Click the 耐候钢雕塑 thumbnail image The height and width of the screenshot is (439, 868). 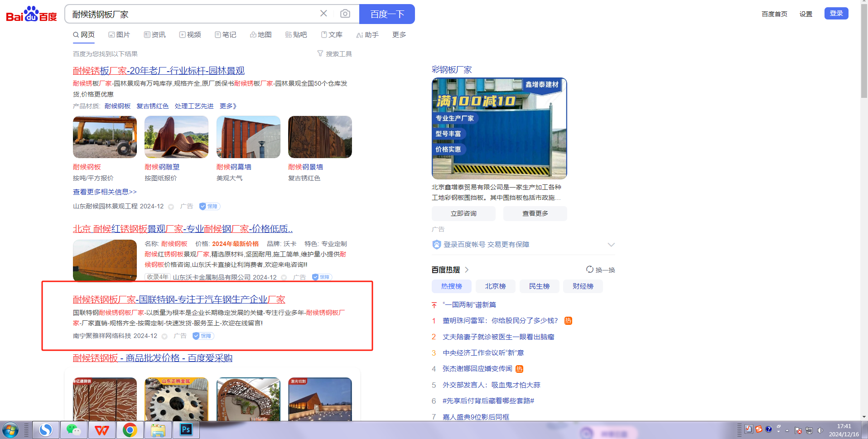point(176,137)
